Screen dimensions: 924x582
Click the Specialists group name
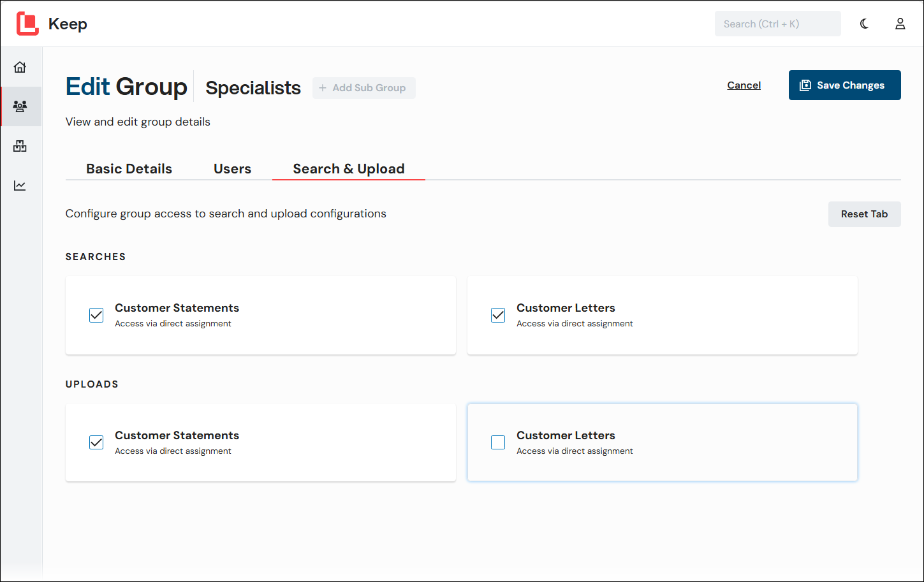253,88
